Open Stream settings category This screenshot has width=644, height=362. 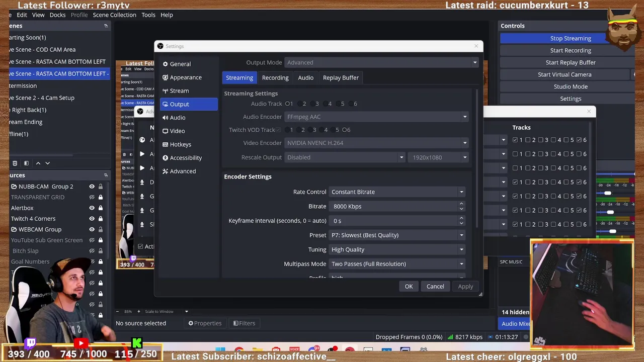click(189, 91)
